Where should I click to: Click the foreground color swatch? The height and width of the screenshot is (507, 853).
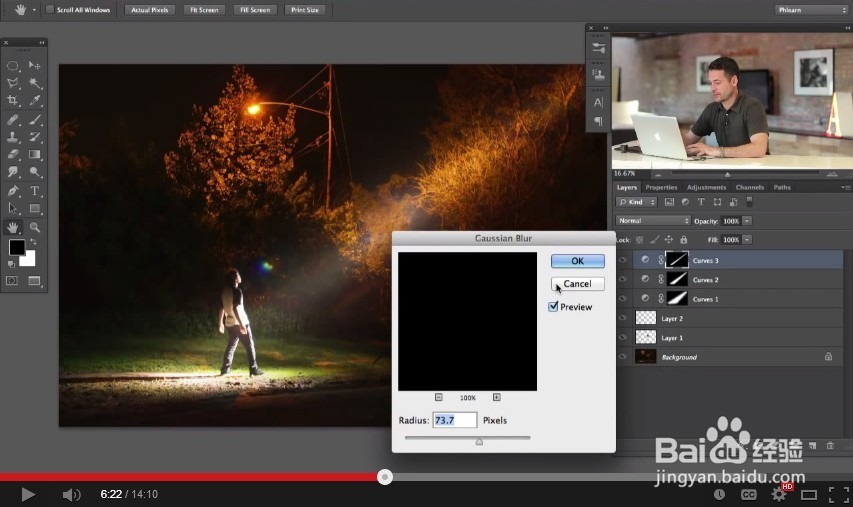(x=16, y=247)
